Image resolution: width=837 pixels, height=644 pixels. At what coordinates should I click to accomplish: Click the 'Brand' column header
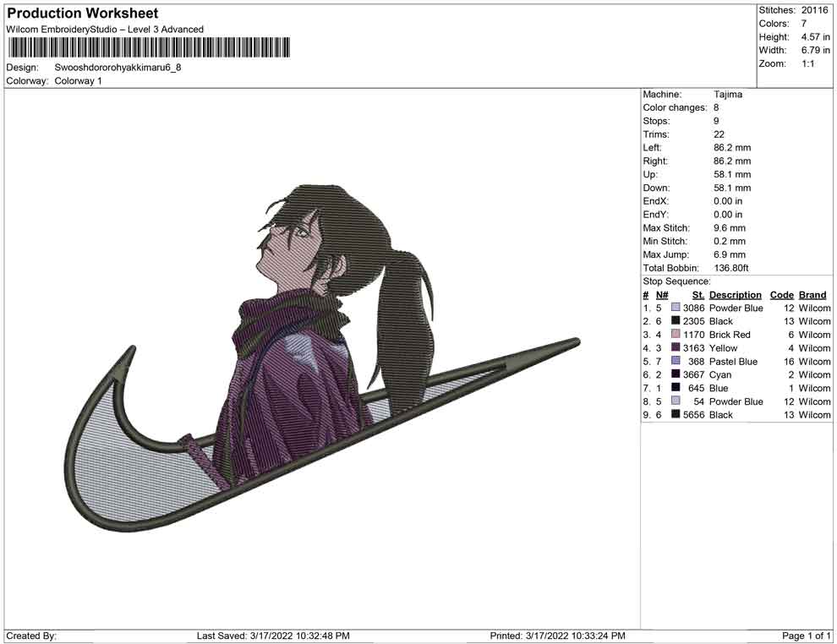(812, 295)
